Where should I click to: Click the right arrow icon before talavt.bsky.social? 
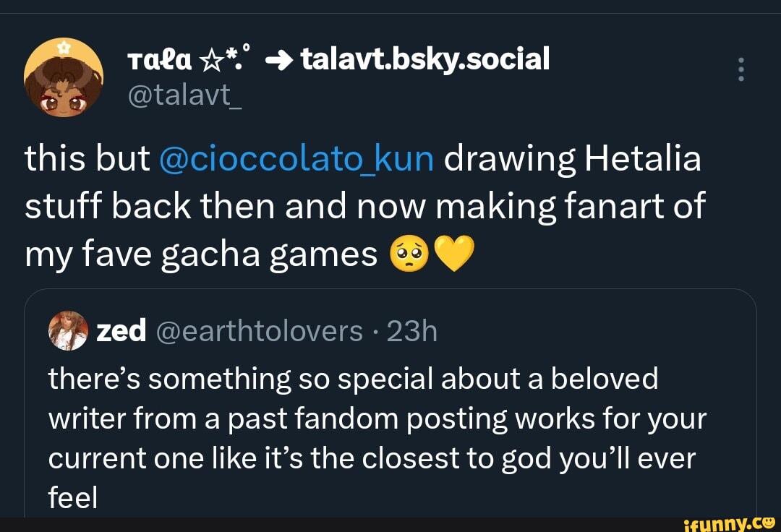click(278, 60)
